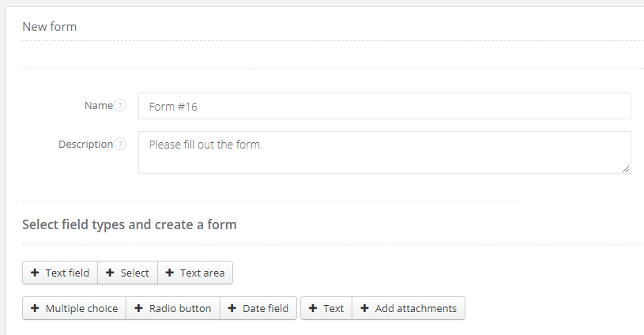Viewport: 644px width, 335px height.
Task: Grab the Description box resize handle
Action: click(626, 168)
